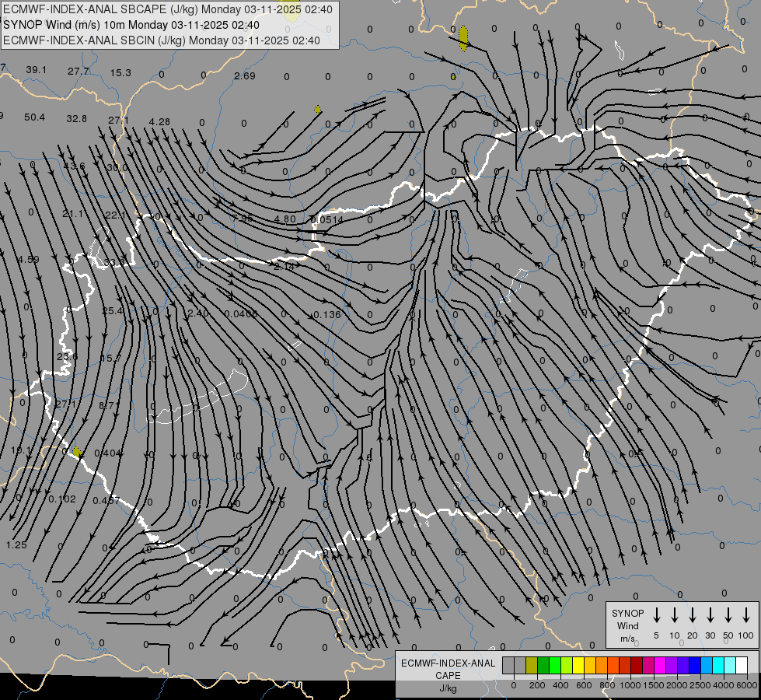
Task: Click the 2.69 CAPE value
Action: point(245,75)
